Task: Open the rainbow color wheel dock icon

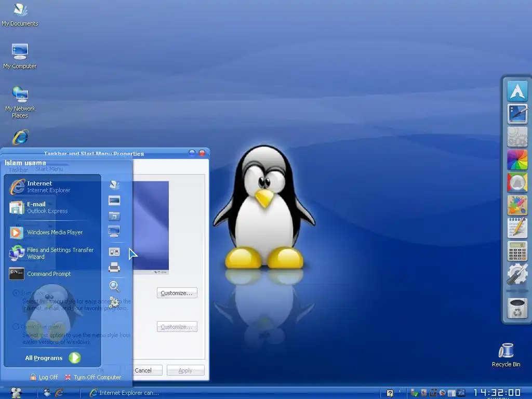Action: (517, 159)
